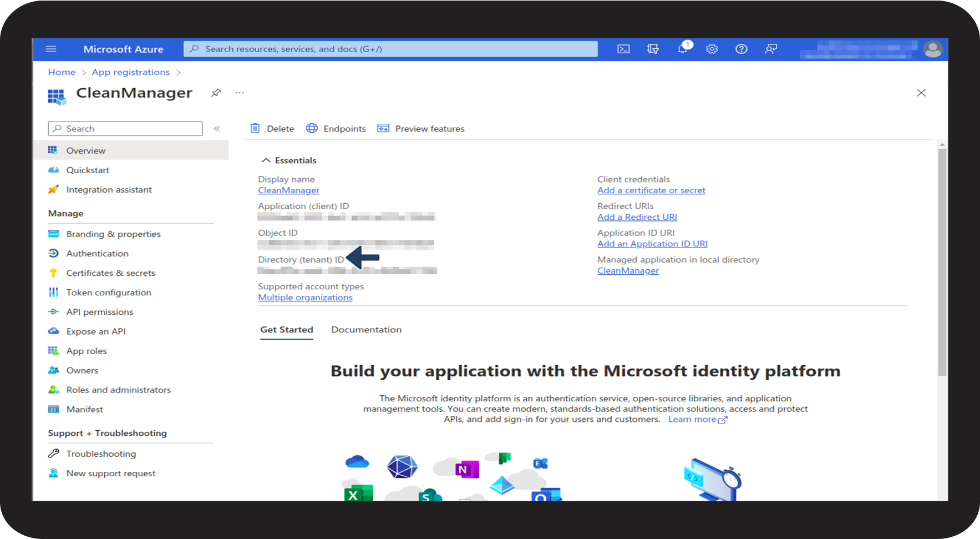Viewport: 980px width, 539px height.
Task: Click the vertical scrollbar on the right
Action: [942, 261]
